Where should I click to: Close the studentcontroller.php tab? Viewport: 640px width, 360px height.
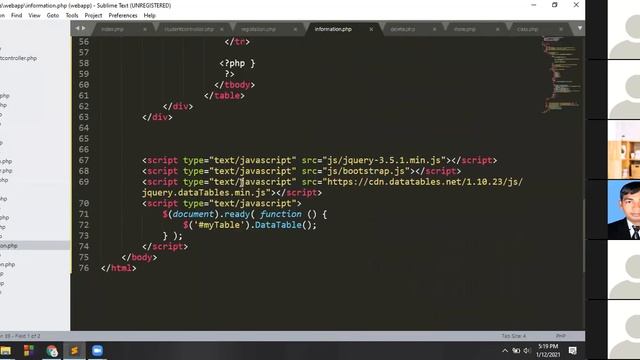coord(222,29)
